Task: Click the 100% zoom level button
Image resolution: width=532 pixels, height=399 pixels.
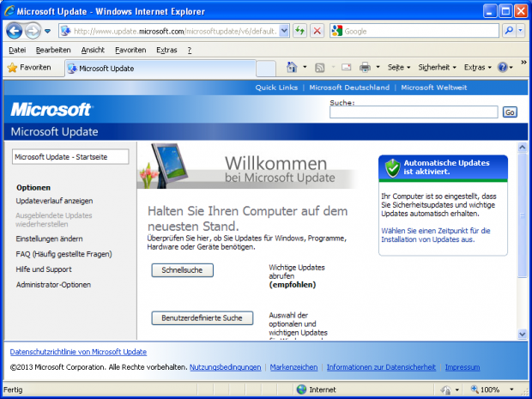Action: point(486,390)
